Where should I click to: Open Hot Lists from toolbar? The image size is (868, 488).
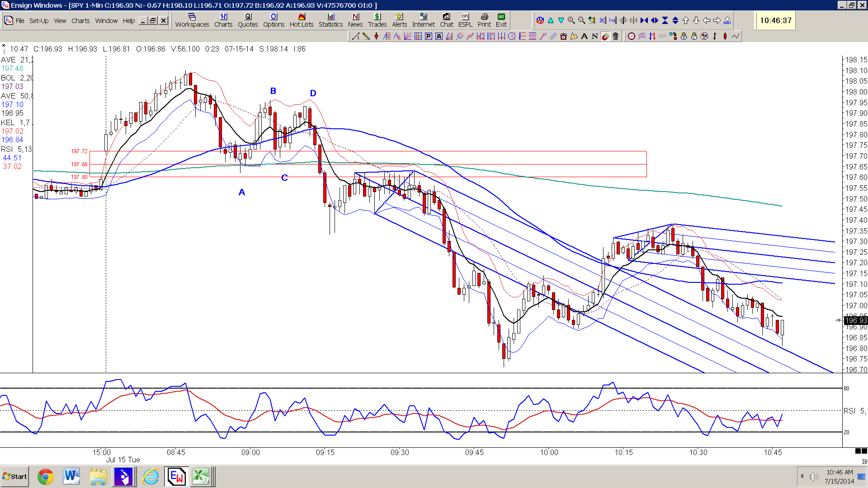click(302, 20)
